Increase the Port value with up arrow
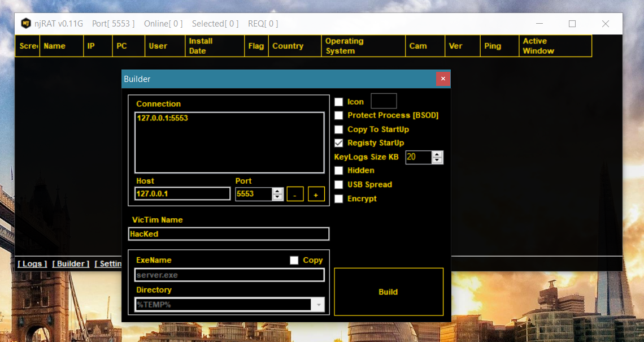644x342 pixels. pos(277,191)
